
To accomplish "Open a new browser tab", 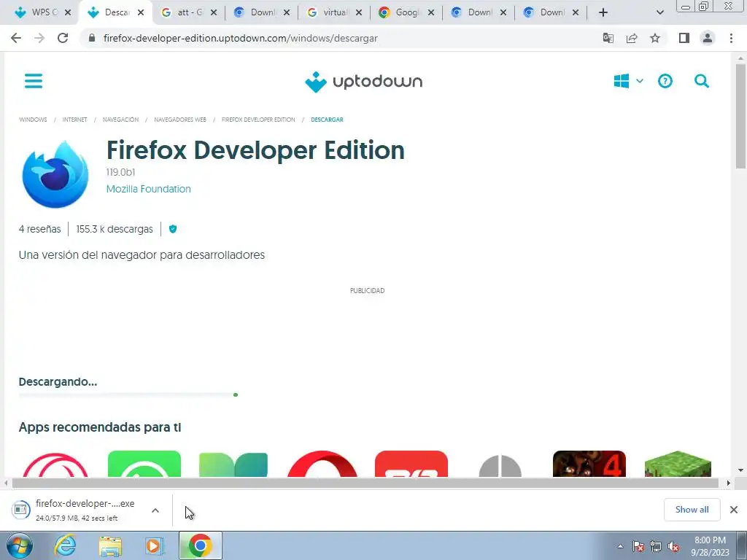I will (603, 12).
